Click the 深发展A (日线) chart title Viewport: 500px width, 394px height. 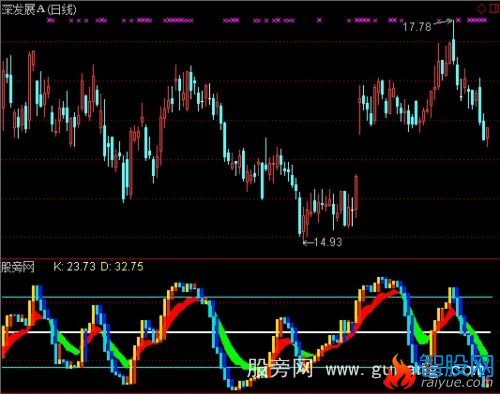39,10
